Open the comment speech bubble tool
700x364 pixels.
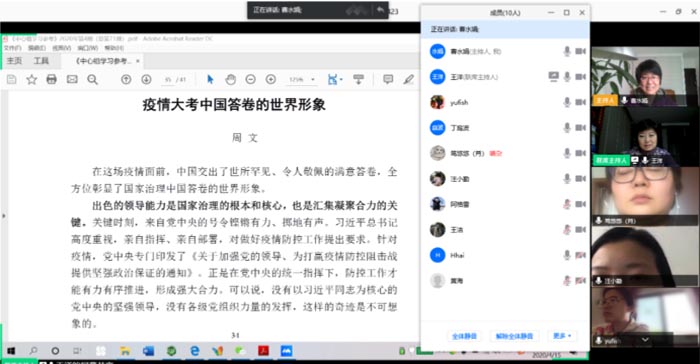(388, 79)
